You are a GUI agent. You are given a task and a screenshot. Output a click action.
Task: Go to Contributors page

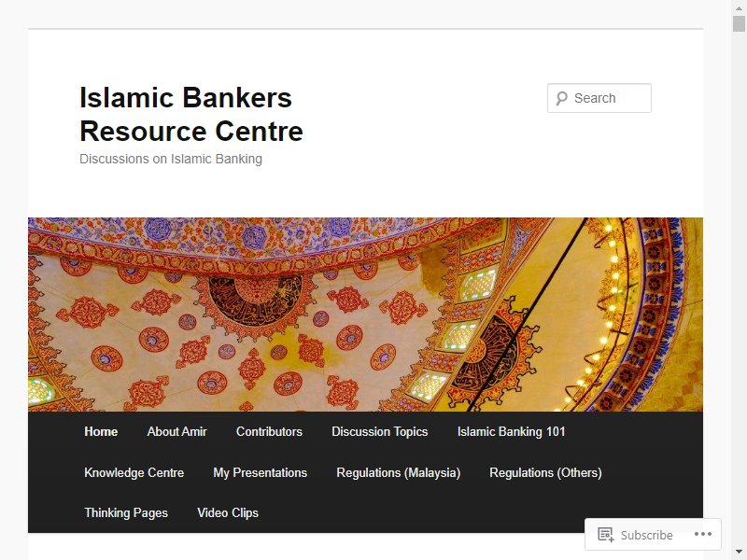pyautogui.click(x=269, y=431)
